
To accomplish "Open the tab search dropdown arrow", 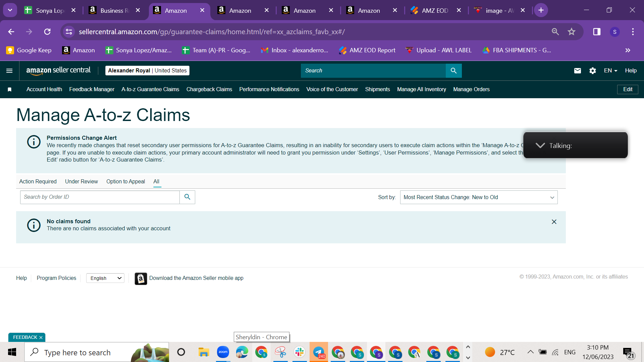I will pyautogui.click(x=10, y=10).
